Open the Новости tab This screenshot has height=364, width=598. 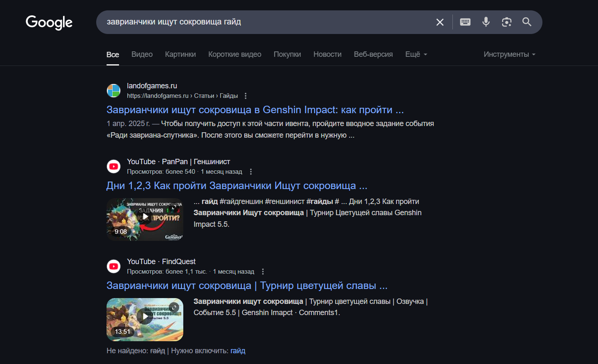point(328,54)
